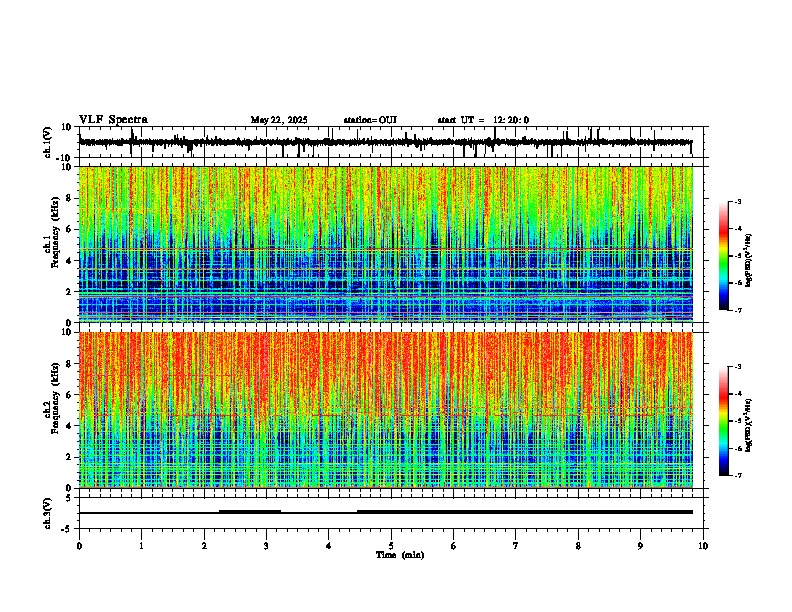Click "4" on ch.2 frequency axis
The height and width of the screenshot is (612, 792).
(x=70, y=426)
